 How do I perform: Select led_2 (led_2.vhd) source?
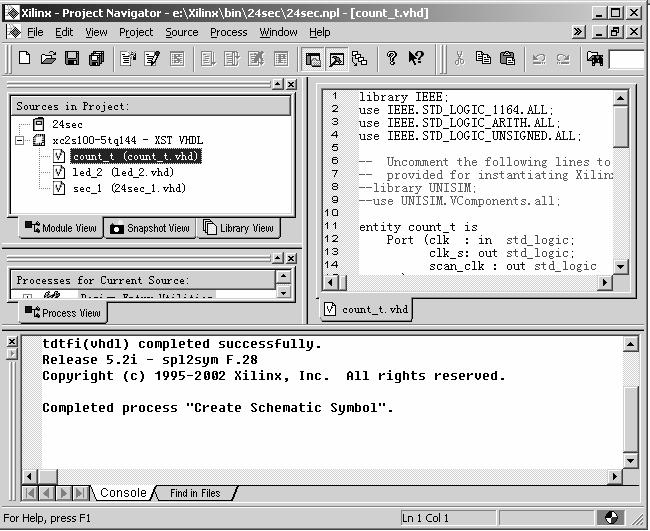tap(123, 172)
